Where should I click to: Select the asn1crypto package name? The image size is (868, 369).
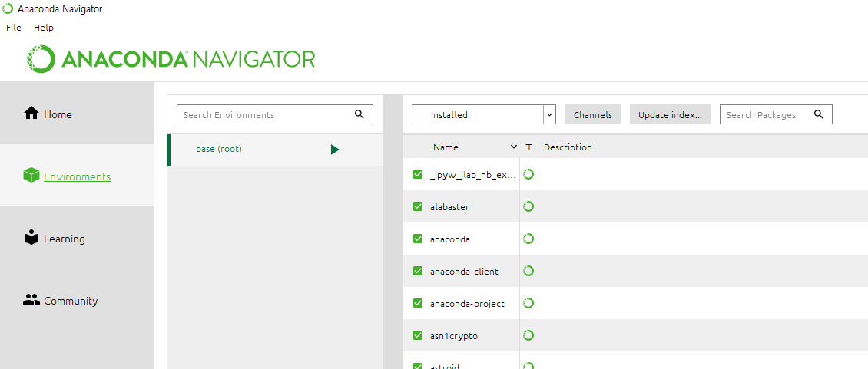[453, 336]
